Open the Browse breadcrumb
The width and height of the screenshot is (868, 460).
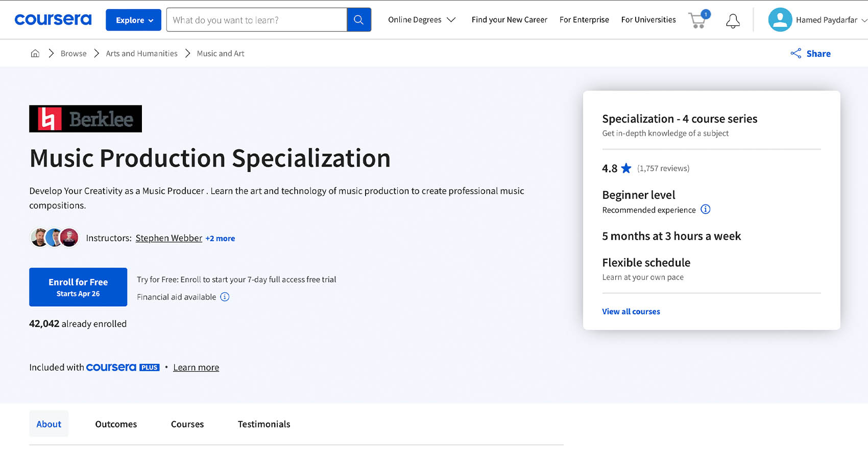(74, 53)
